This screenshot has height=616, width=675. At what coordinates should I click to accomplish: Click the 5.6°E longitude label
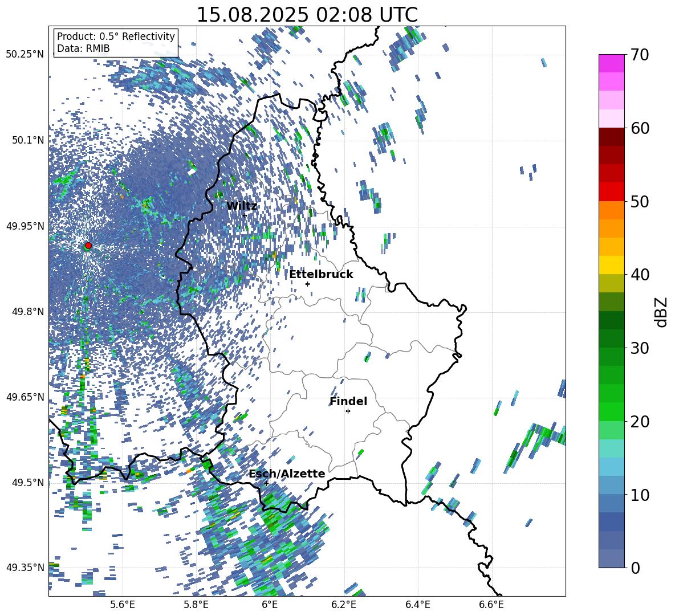click(x=123, y=605)
